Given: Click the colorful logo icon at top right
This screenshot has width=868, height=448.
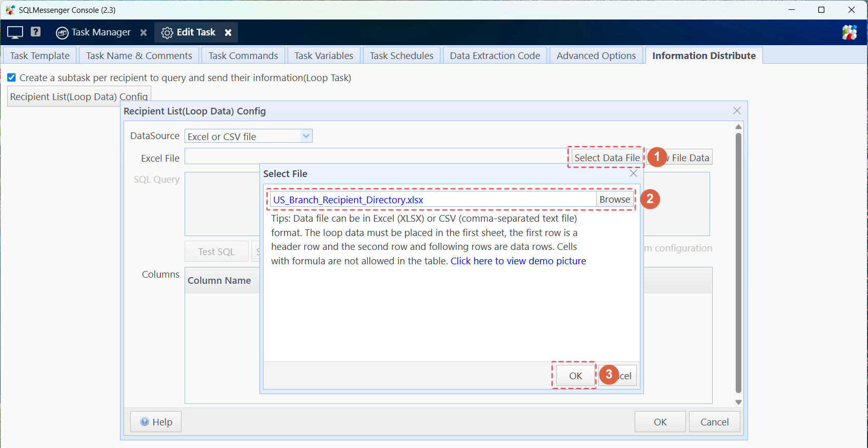Looking at the screenshot, I should tap(849, 32).
